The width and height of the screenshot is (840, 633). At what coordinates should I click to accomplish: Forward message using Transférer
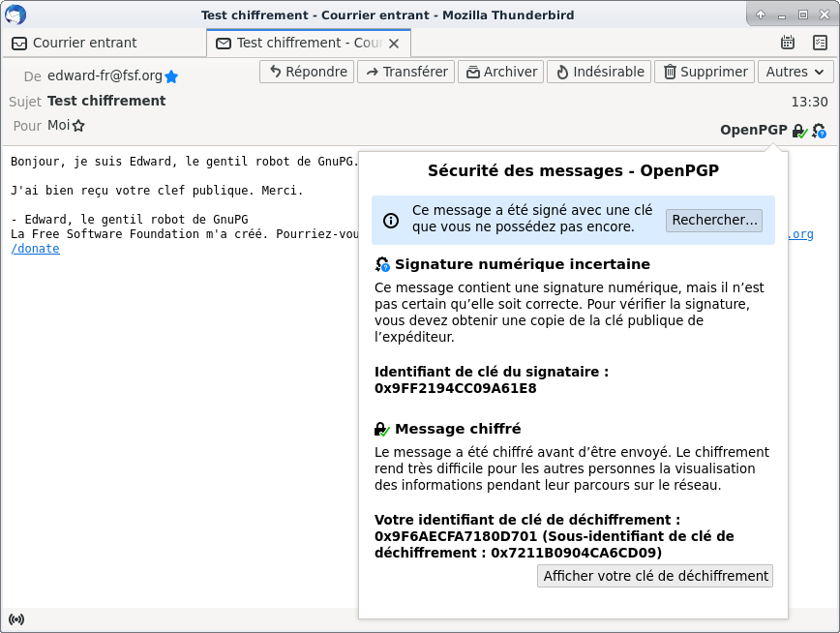pyautogui.click(x=406, y=72)
